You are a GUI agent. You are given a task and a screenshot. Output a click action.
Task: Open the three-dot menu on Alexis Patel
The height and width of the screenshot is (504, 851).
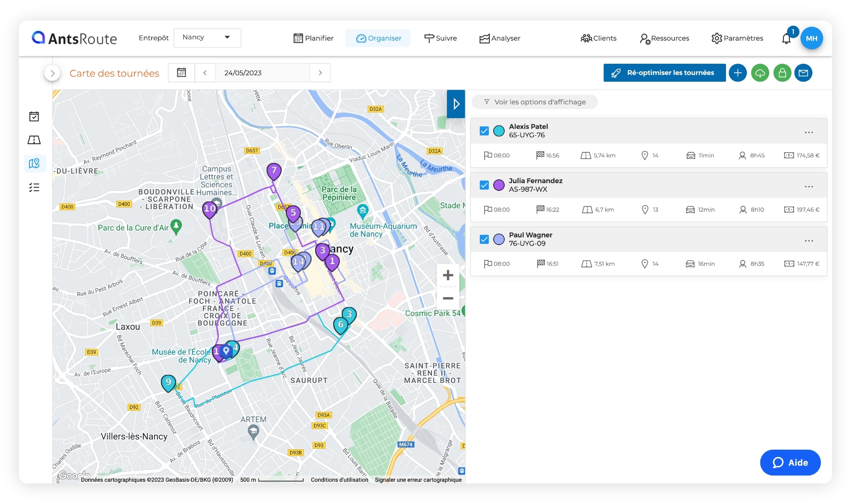coord(809,133)
